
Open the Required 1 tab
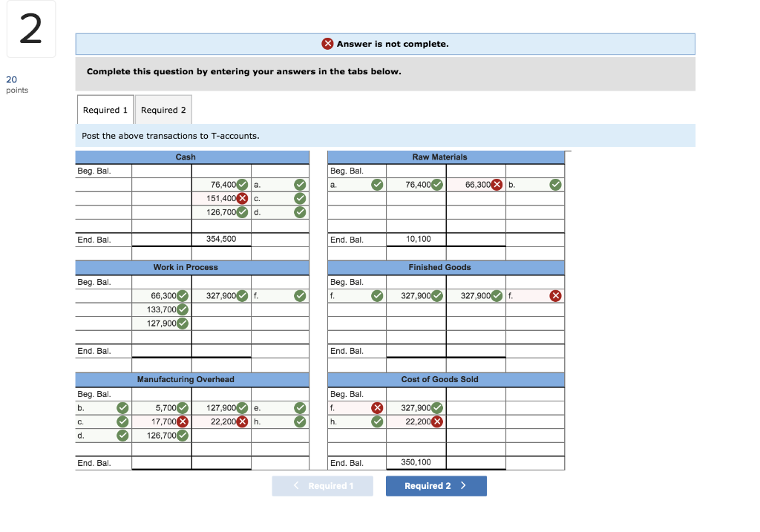pyautogui.click(x=105, y=110)
